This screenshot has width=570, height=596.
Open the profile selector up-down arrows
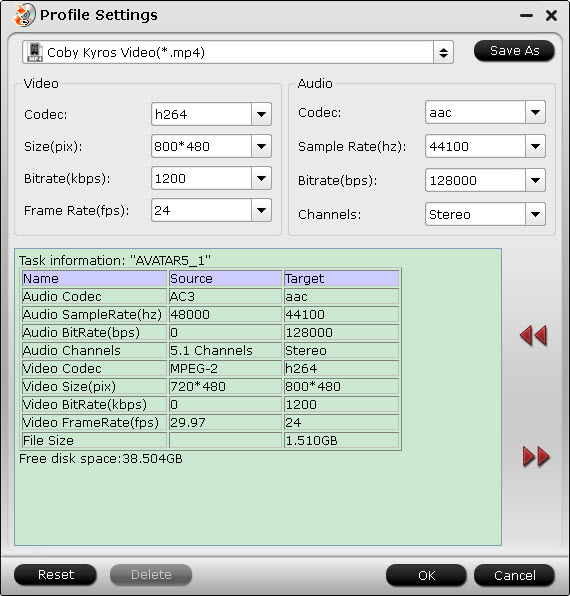point(443,52)
